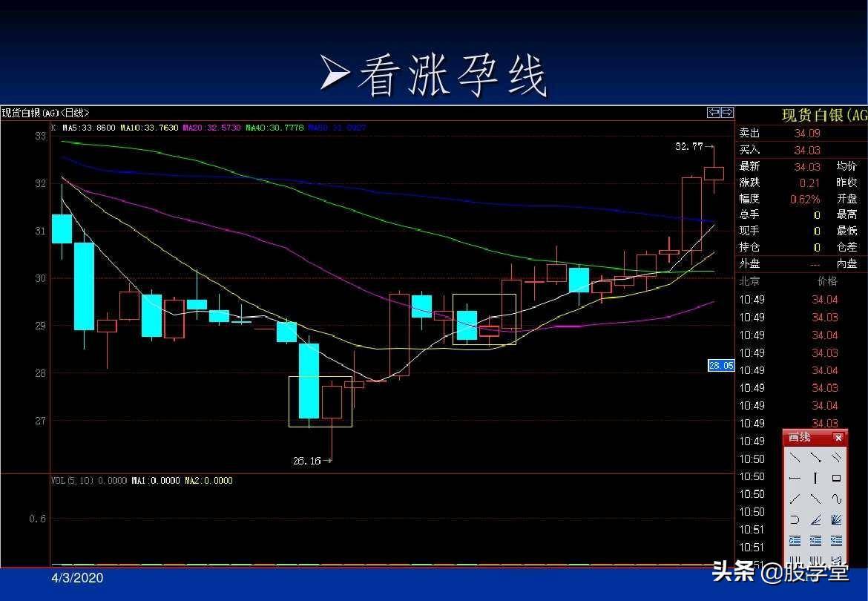The width and height of the screenshot is (868, 601).
Task: Choose the horizontal line tool
Action: (x=795, y=478)
